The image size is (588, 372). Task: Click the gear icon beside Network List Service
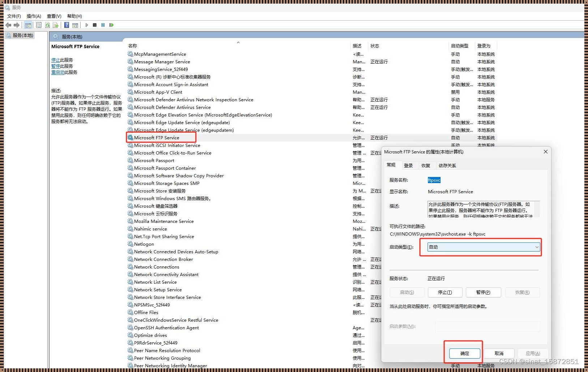(x=130, y=282)
